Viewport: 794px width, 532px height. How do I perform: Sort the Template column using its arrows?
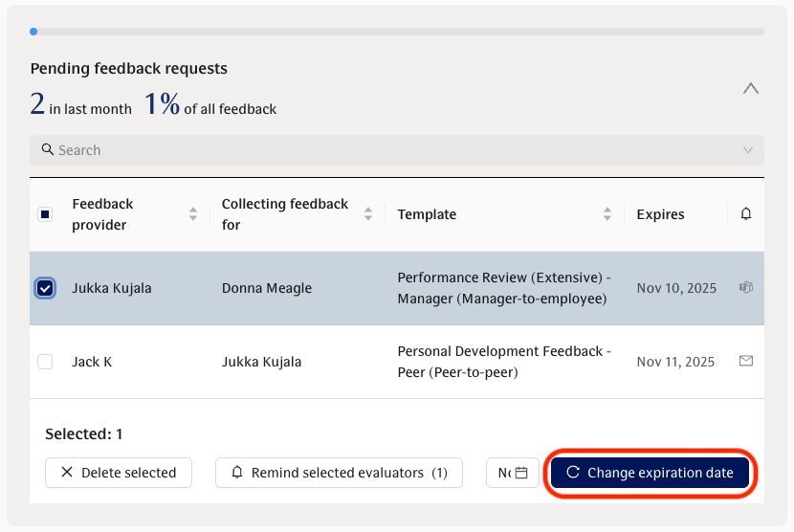pos(607,214)
